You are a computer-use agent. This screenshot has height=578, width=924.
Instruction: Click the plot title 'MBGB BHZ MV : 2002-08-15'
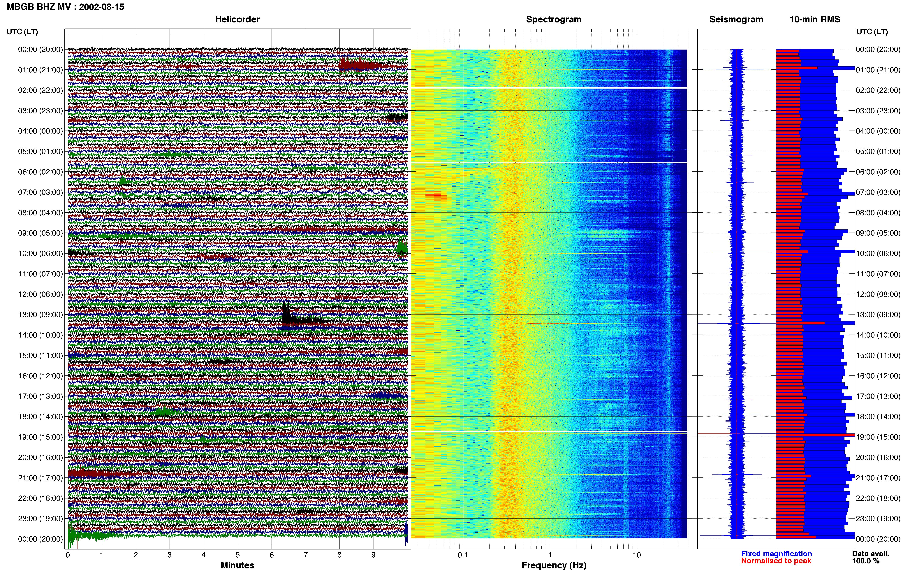point(65,7)
